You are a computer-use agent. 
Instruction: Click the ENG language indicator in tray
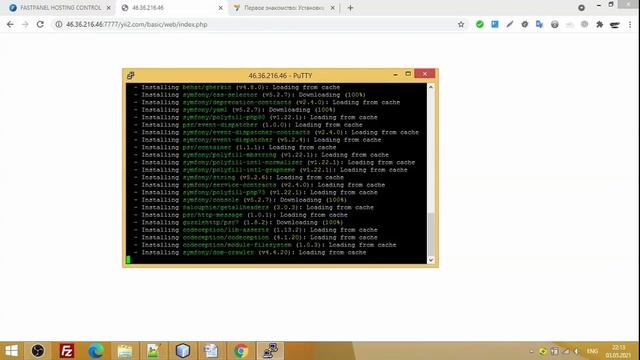pos(592,351)
